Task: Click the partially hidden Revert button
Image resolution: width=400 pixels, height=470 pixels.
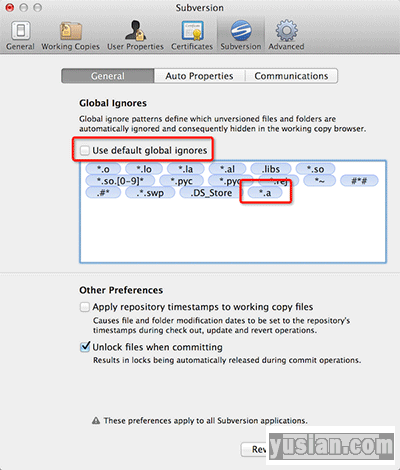Action: pos(254,450)
